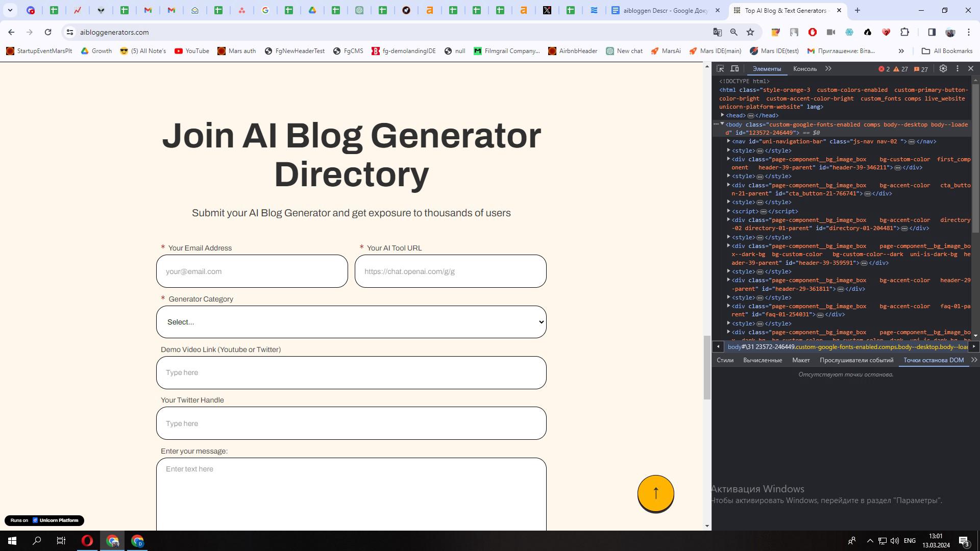980x551 pixels.
Task: Bookmark this page with the star icon
Action: click(x=750, y=32)
